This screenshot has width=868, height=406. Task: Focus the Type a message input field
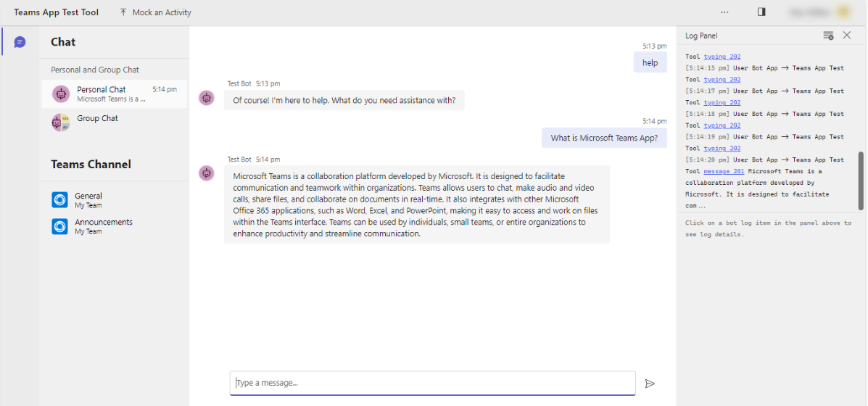432,383
